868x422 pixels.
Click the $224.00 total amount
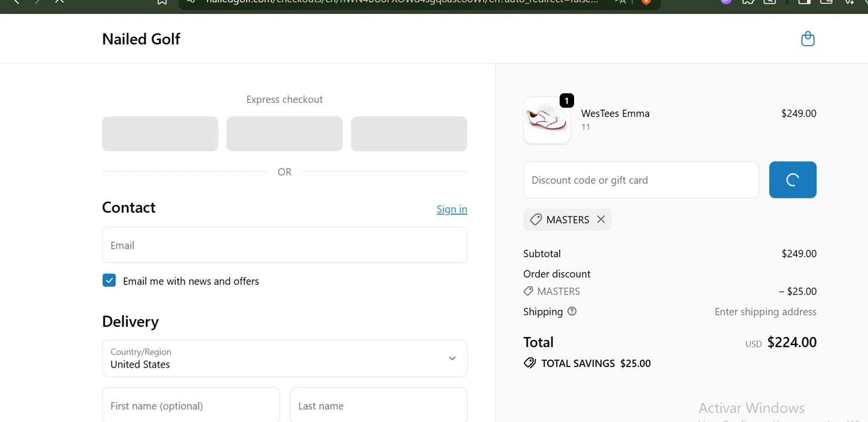click(x=792, y=342)
